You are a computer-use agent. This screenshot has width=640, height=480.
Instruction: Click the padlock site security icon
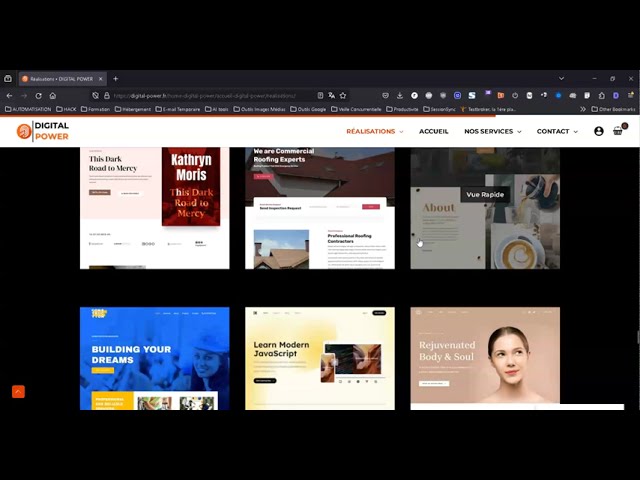pyautogui.click(x=107, y=96)
